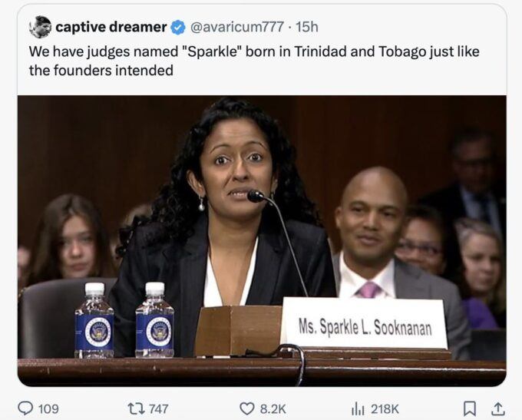
Task: Repost using the retweet arrows icon
Action: coord(137,408)
